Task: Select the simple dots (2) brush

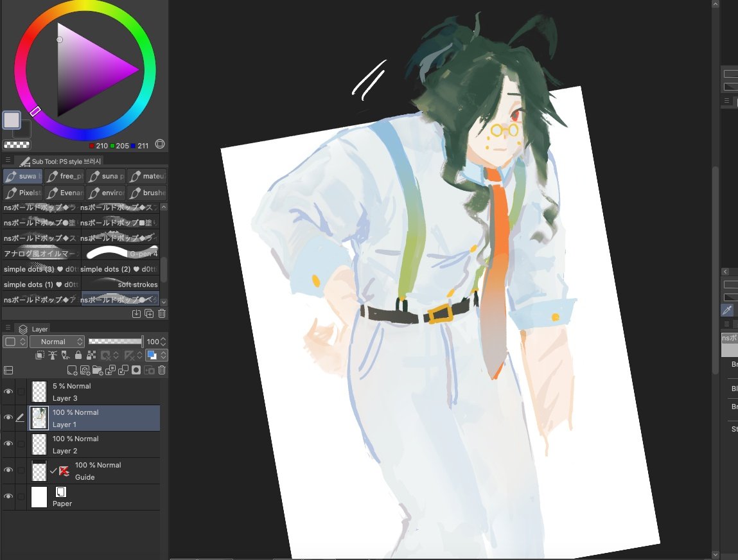Action: point(120,268)
